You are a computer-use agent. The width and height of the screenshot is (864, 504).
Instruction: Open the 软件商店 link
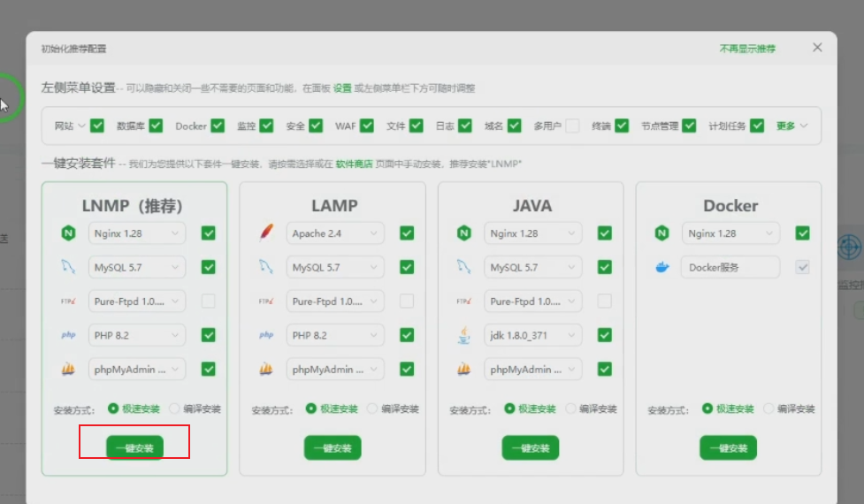coord(354,164)
